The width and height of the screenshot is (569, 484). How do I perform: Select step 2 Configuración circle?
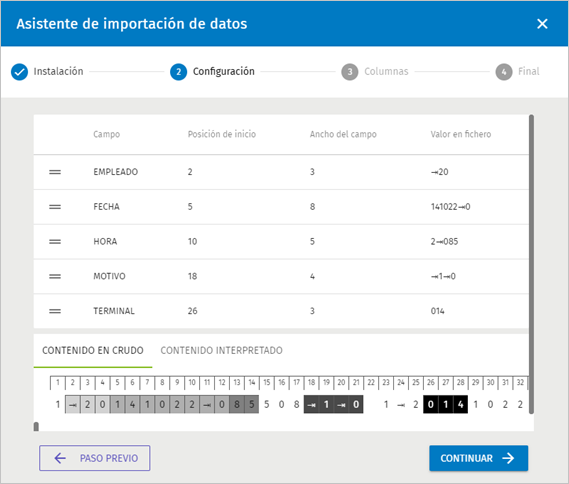(179, 72)
